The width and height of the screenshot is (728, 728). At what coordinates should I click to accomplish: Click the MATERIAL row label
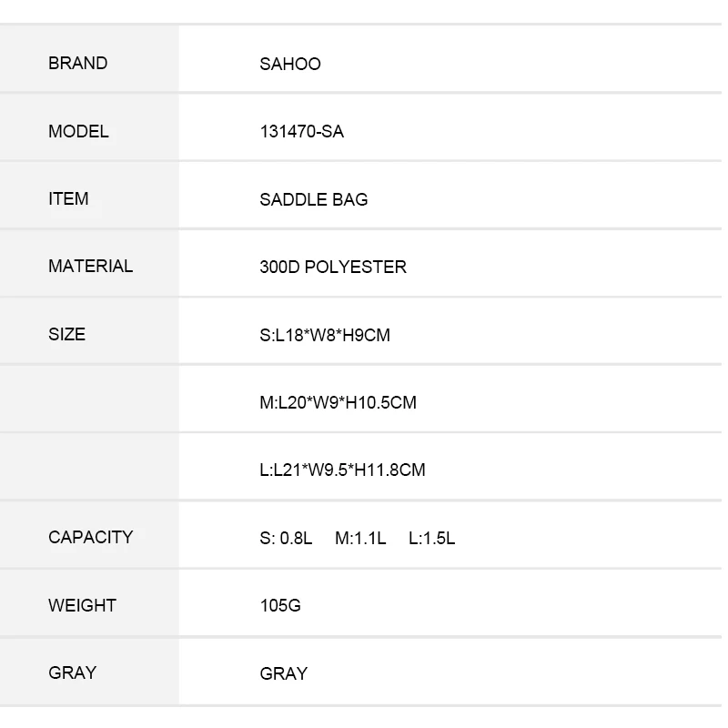[x=90, y=267]
